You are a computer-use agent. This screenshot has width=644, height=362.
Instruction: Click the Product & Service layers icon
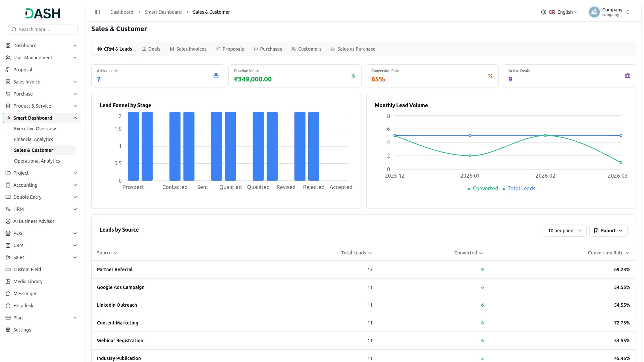(x=8, y=106)
